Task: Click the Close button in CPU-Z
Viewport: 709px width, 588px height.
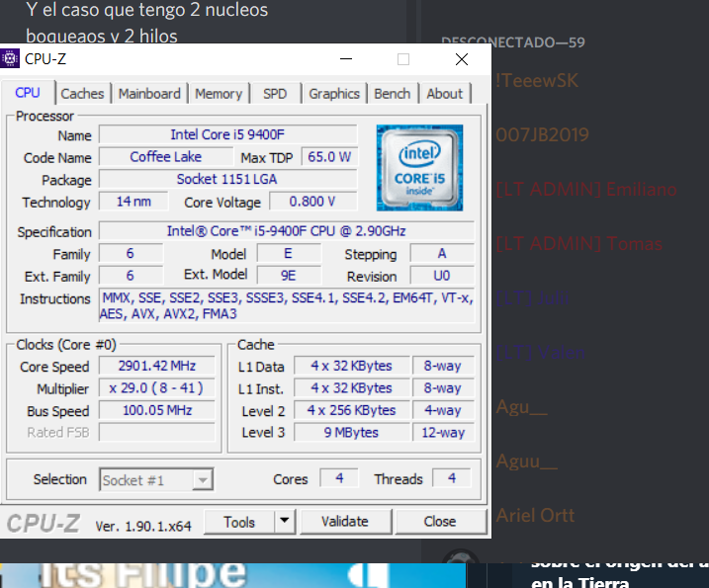Action: tap(440, 522)
